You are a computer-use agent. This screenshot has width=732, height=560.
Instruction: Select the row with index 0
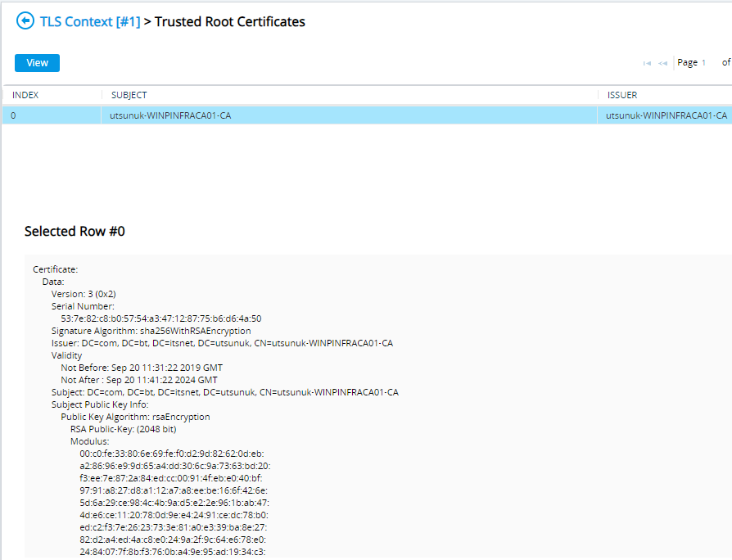tap(367, 115)
